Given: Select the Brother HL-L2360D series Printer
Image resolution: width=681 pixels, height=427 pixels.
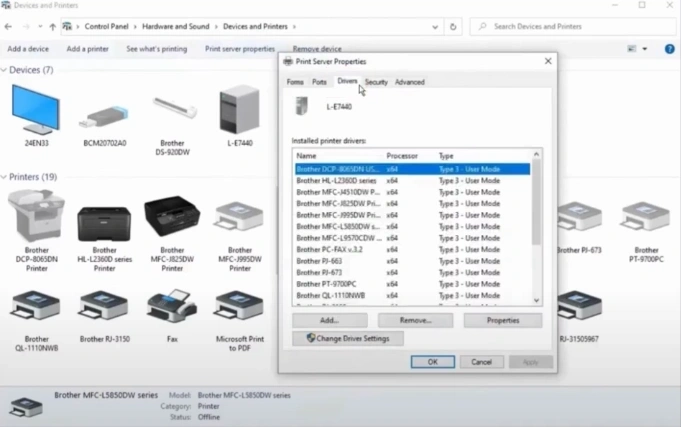Looking at the screenshot, I should [104, 222].
